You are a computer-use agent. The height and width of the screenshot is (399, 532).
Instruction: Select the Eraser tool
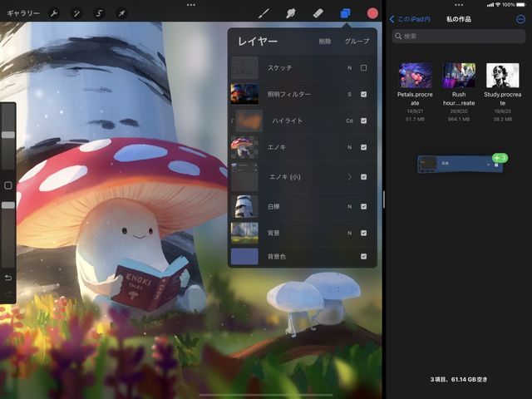(x=318, y=13)
